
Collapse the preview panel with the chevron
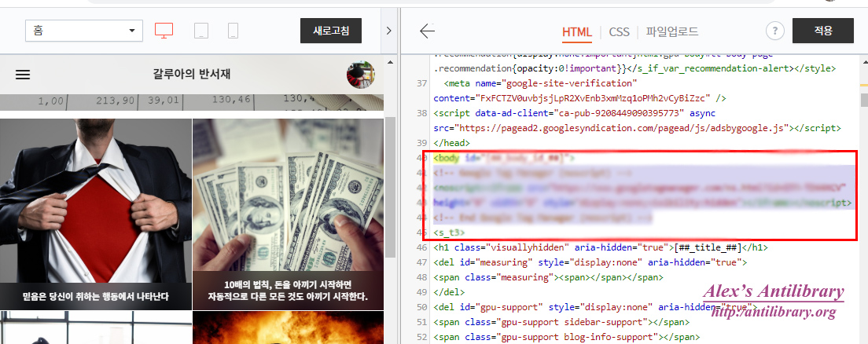[x=388, y=31]
